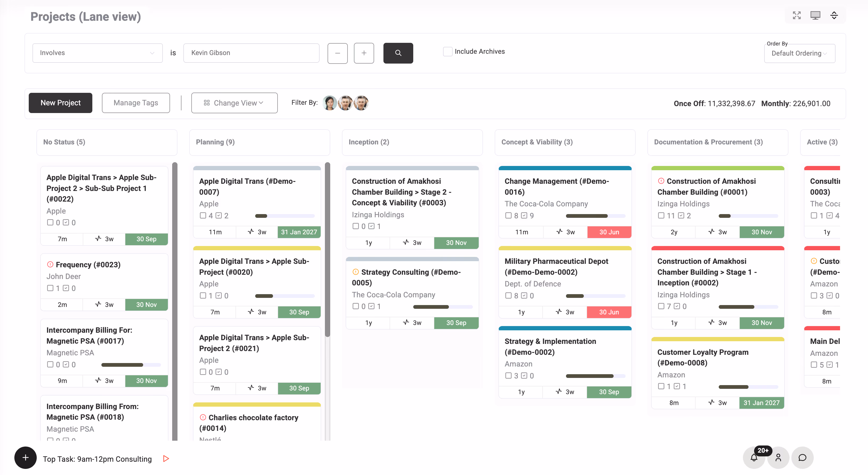Viewport: 868px width, 475px height.
Task: Click activity pulse icon on Change Management card
Action: click(560, 231)
